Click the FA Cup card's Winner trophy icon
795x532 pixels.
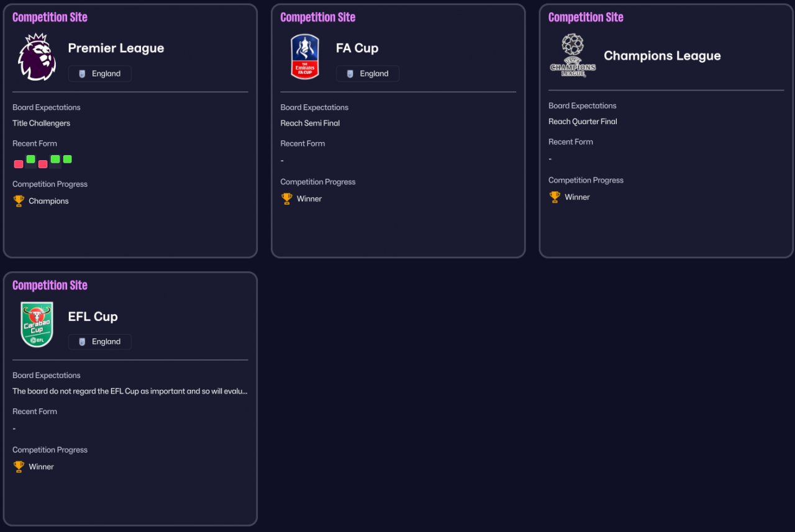point(286,199)
